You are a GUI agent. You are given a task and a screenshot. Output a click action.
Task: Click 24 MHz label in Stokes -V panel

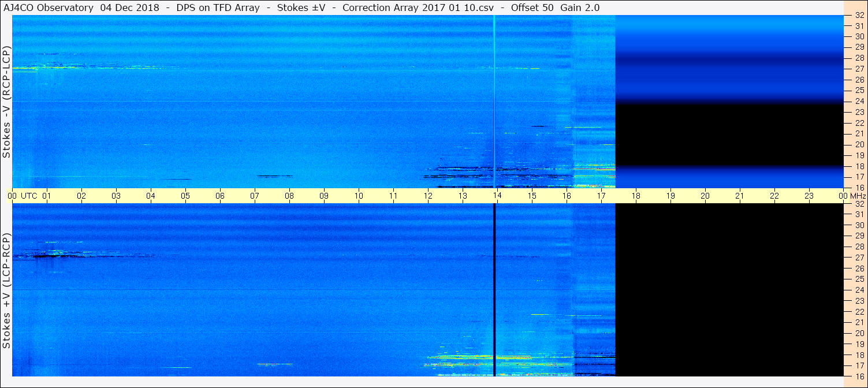859,101
